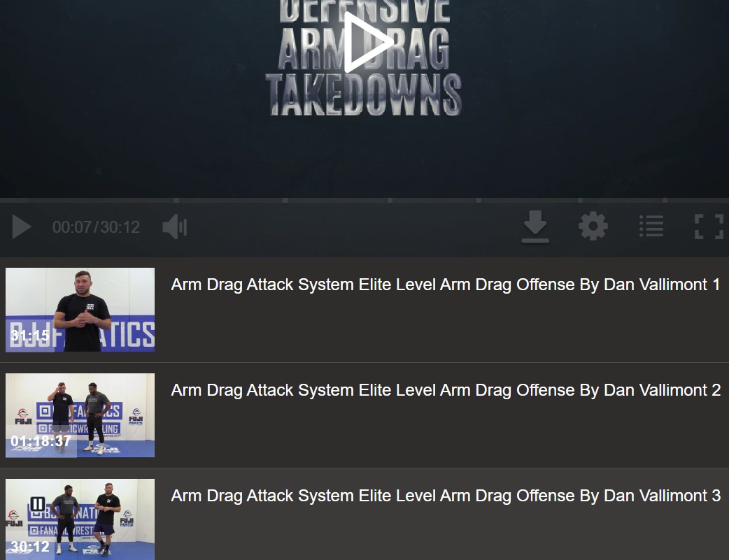Open thumbnail of Vallimont part 1 video
Screen dimensions: 729x560
pyautogui.click(x=80, y=309)
